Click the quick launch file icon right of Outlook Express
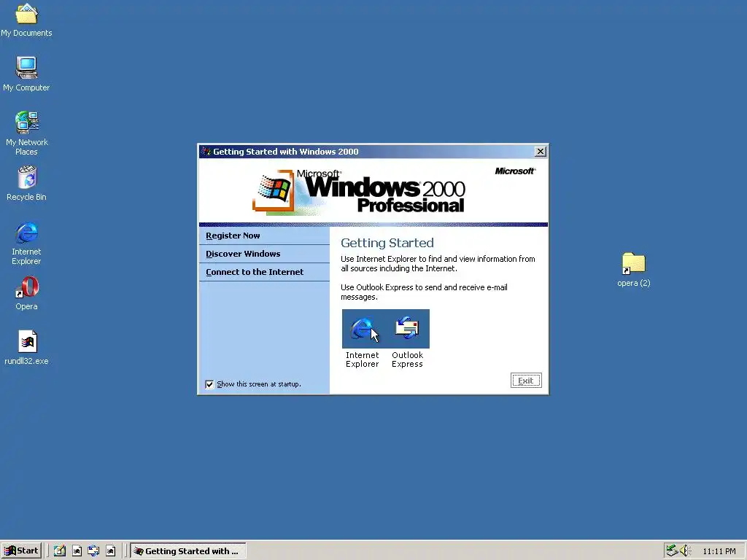Screen dimensions: 747x560 (111, 551)
